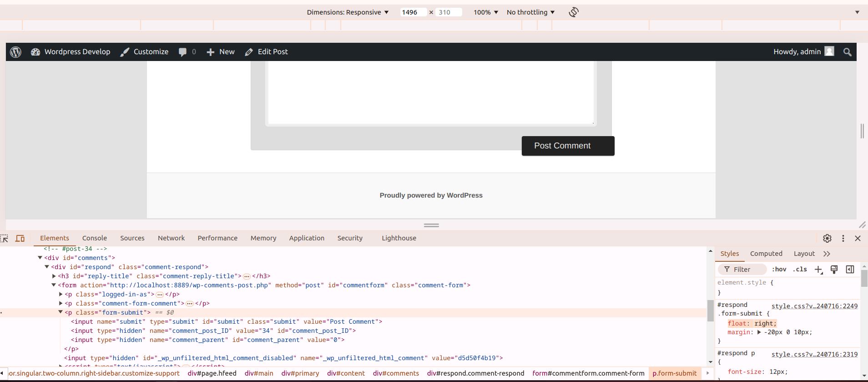
Task: Select the comment_post_ID hidden input row
Action: pos(213,331)
